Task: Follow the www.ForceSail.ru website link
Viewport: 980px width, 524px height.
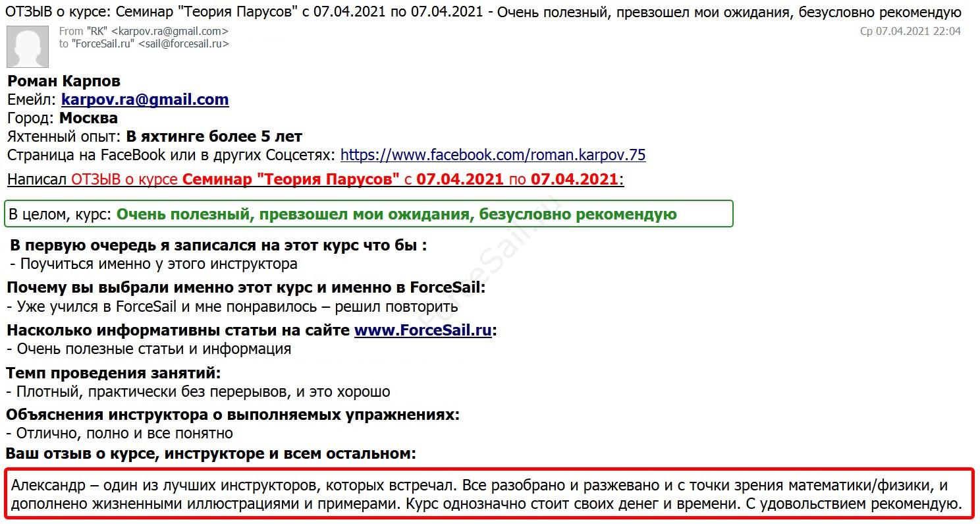Action: tap(423, 330)
